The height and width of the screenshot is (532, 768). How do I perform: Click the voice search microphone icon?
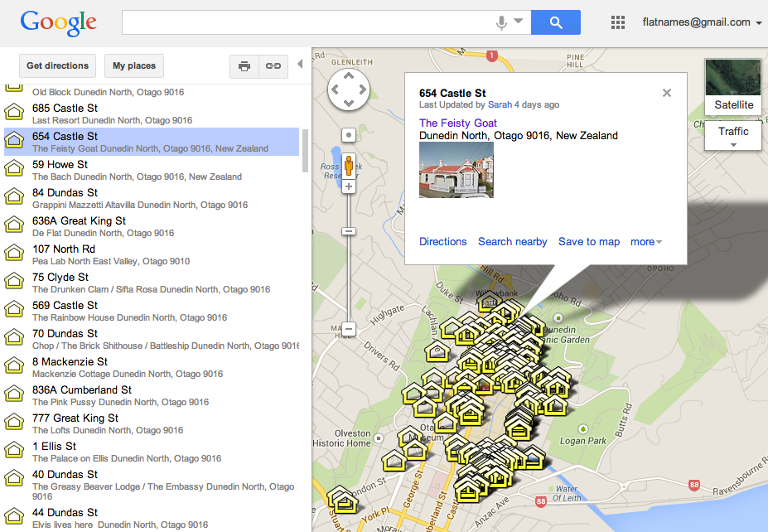pos(501,22)
